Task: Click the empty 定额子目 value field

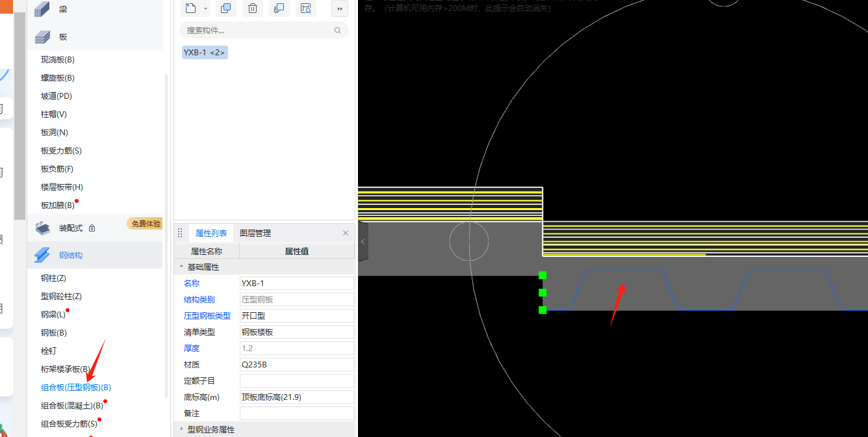Action: pyautogui.click(x=297, y=381)
